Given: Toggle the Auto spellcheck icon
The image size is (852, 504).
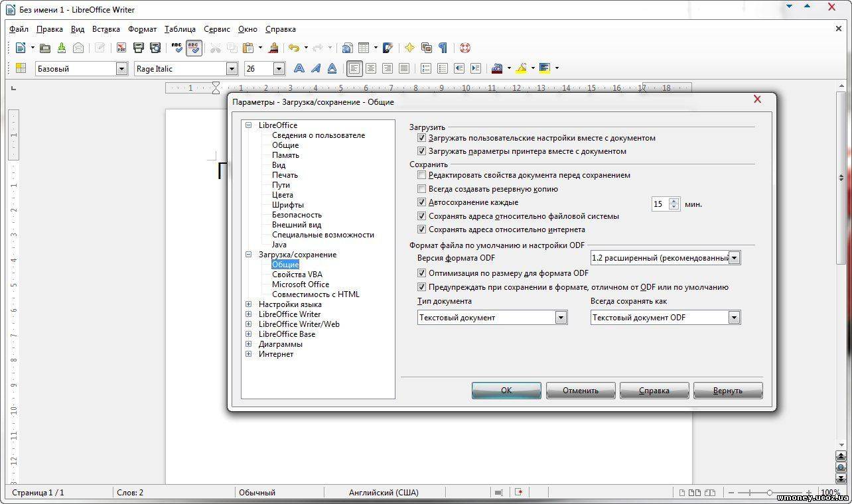Looking at the screenshot, I should pyautogui.click(x=194, y=48).
